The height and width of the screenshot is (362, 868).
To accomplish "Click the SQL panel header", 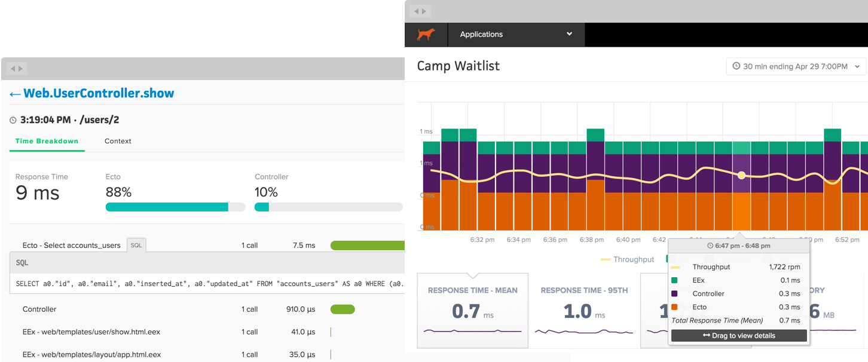I will [207, 263].
